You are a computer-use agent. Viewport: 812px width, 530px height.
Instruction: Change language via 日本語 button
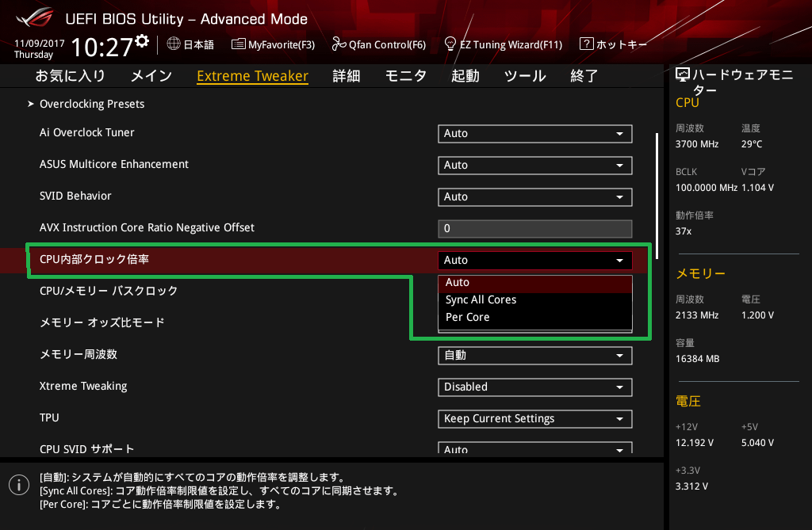pos(190,44)
